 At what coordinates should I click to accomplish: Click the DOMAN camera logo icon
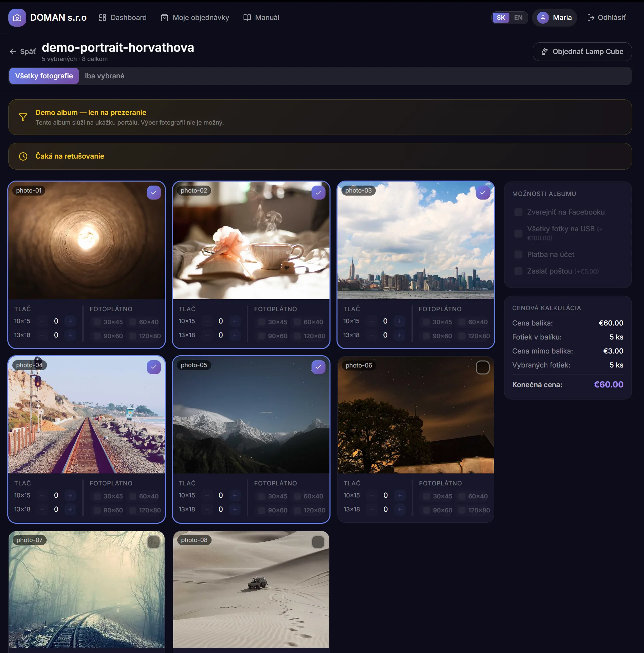tap(17, 18)
